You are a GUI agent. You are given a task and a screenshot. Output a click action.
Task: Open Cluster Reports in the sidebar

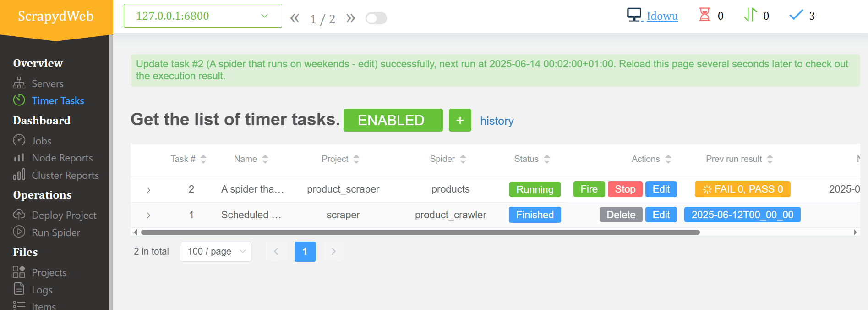[65, 175]
